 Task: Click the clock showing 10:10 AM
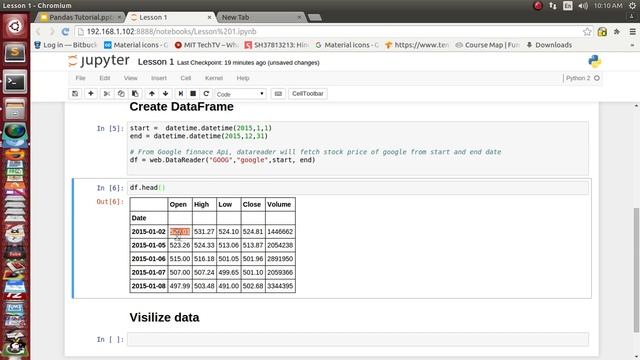coord(608,6)
